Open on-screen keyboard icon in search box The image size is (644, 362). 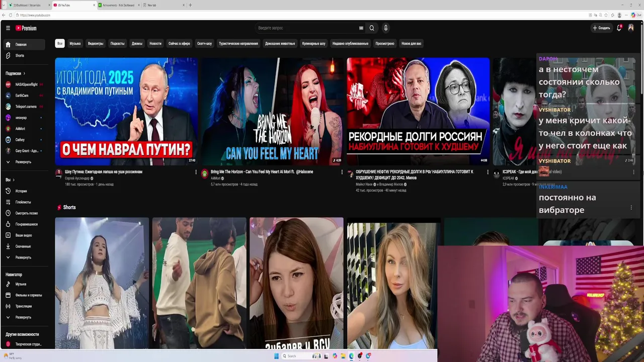click(x=361, y=28)
